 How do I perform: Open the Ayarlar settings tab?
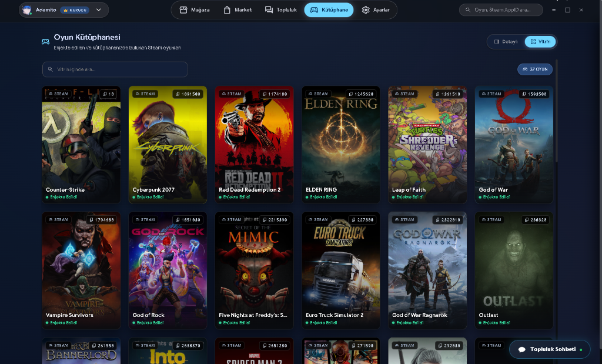click(x=376, y=10)
